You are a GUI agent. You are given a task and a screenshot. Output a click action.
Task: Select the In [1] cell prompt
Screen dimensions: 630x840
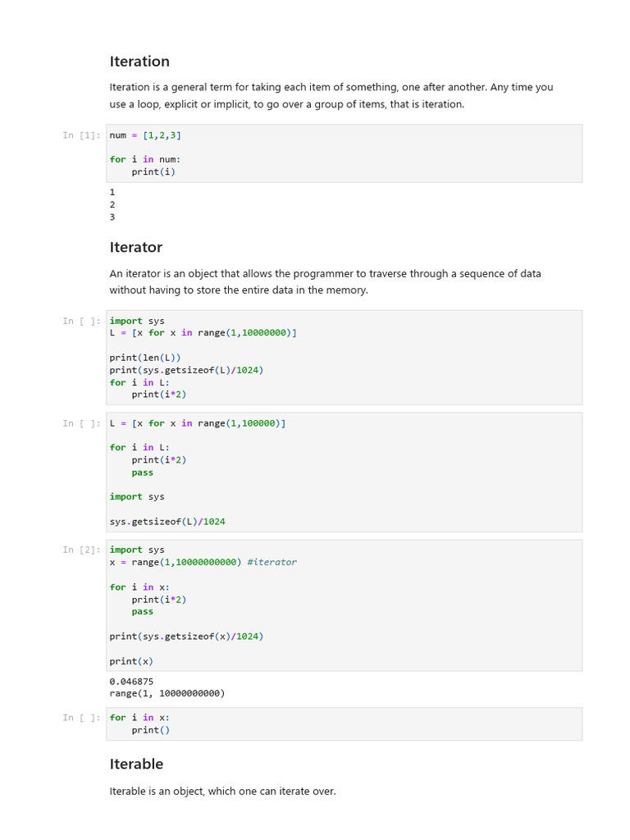pos(82,135)
